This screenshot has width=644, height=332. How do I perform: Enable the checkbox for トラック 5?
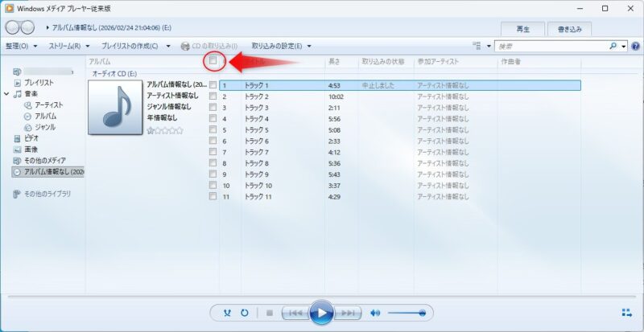point(213,129)
